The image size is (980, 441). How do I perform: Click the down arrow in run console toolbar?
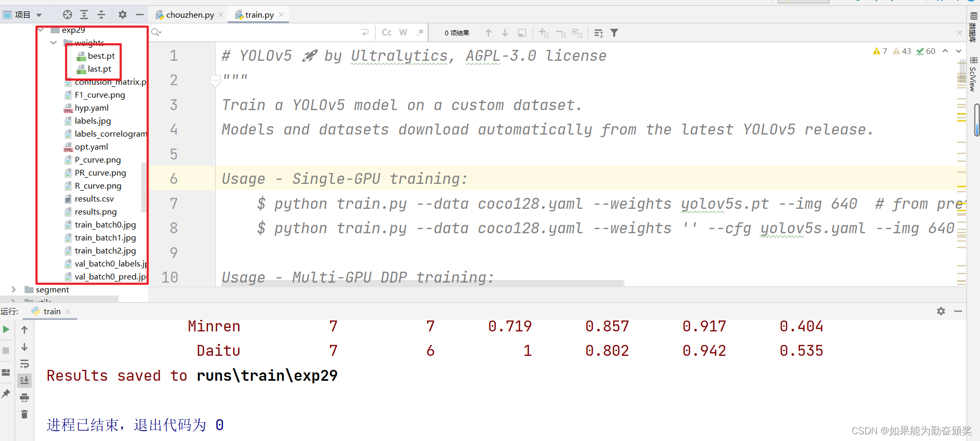pos(24,347)
